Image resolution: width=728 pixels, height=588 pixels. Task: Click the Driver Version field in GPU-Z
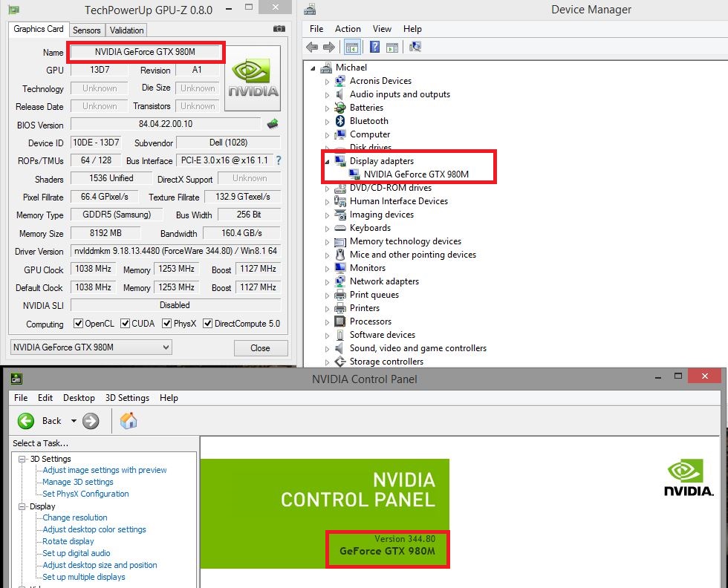pyautogui.click(x=175, y=251)
